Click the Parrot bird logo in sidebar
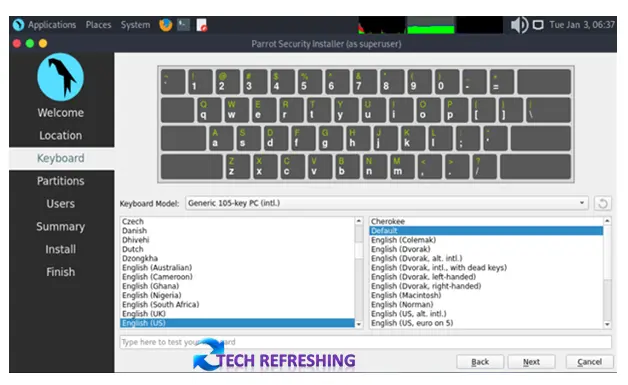 click(60, 77)
